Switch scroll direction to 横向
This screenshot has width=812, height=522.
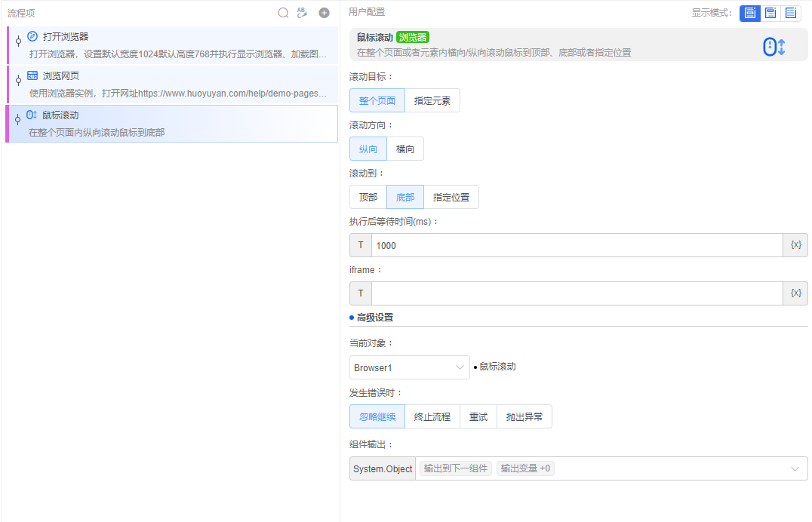405,149
